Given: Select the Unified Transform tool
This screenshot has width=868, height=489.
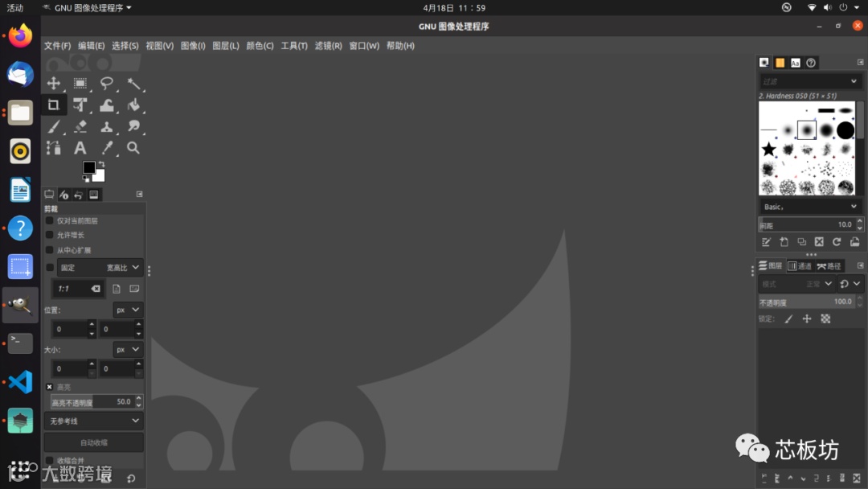Looking at the screenshot, I should click(x=80, y=105).
